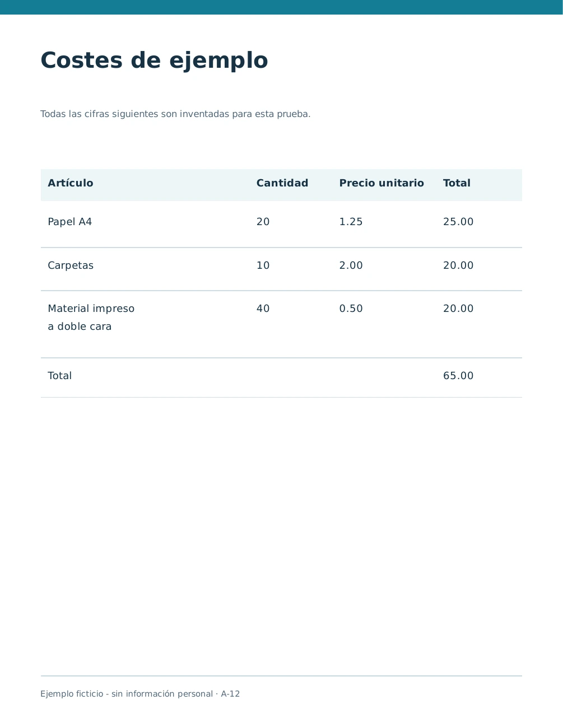Click the Cantidad column header
This screenshot has height=728, width=563.
tap(282, 183)
